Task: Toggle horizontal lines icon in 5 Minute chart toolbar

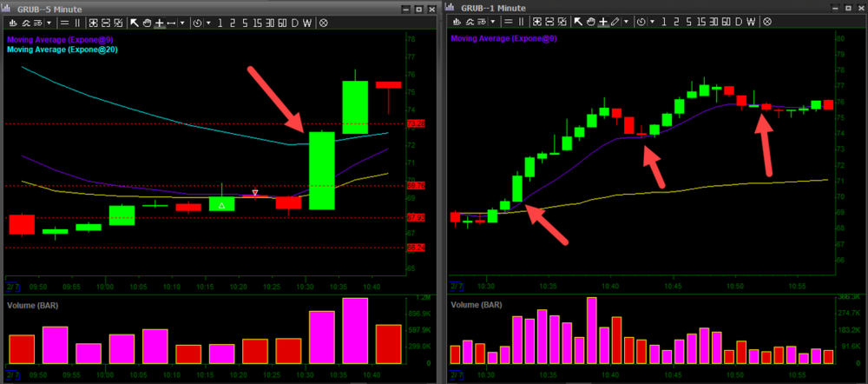Action: pos(64,22)
